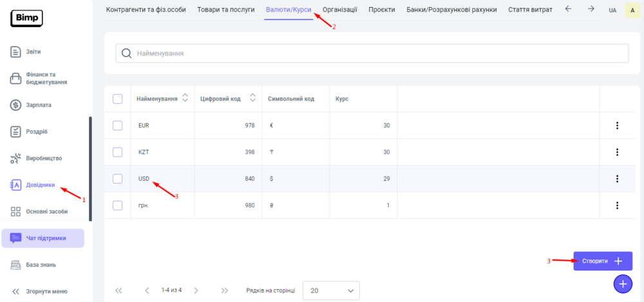Click the round blue plus floating button

[623, 283]
